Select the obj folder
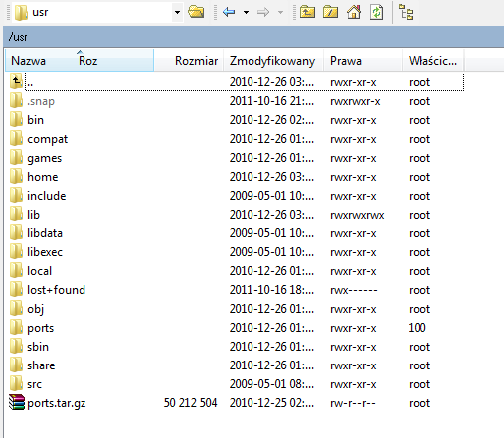 click(x=36, y=309)
